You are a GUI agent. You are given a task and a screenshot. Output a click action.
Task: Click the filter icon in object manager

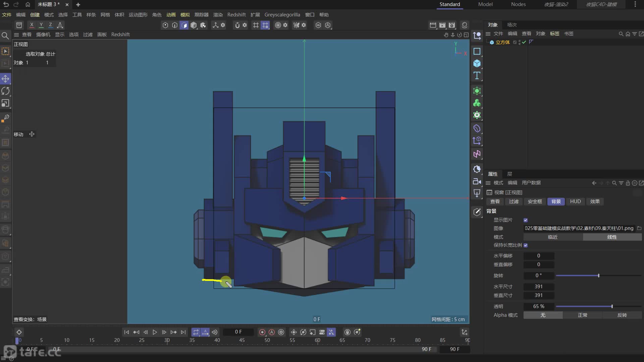(634, 34)
